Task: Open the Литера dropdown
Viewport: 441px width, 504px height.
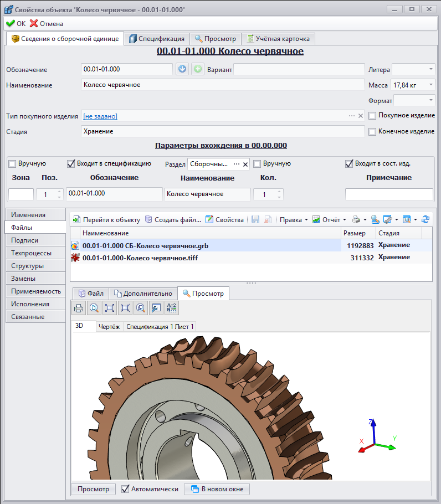Action: tap(430, 69)
